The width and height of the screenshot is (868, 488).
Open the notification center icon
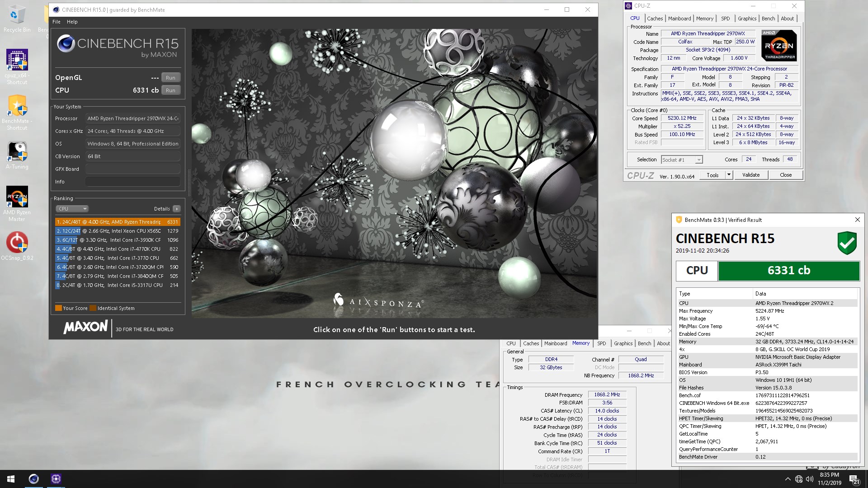click(x=854, y=479)
